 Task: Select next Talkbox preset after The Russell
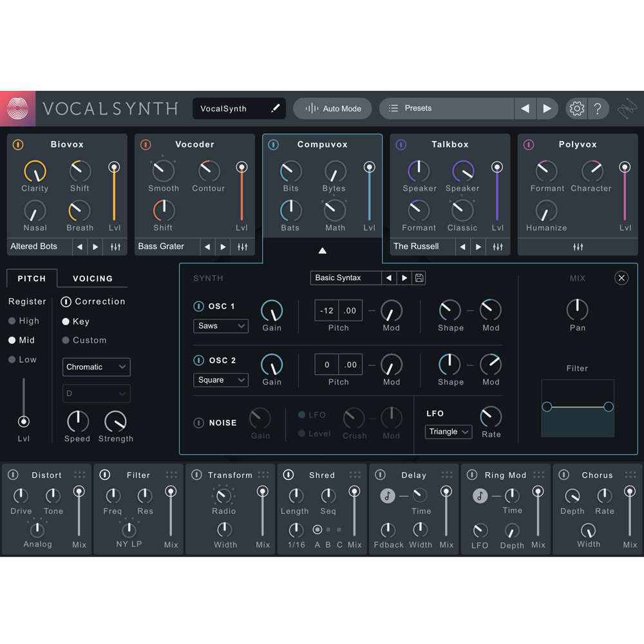478,247
